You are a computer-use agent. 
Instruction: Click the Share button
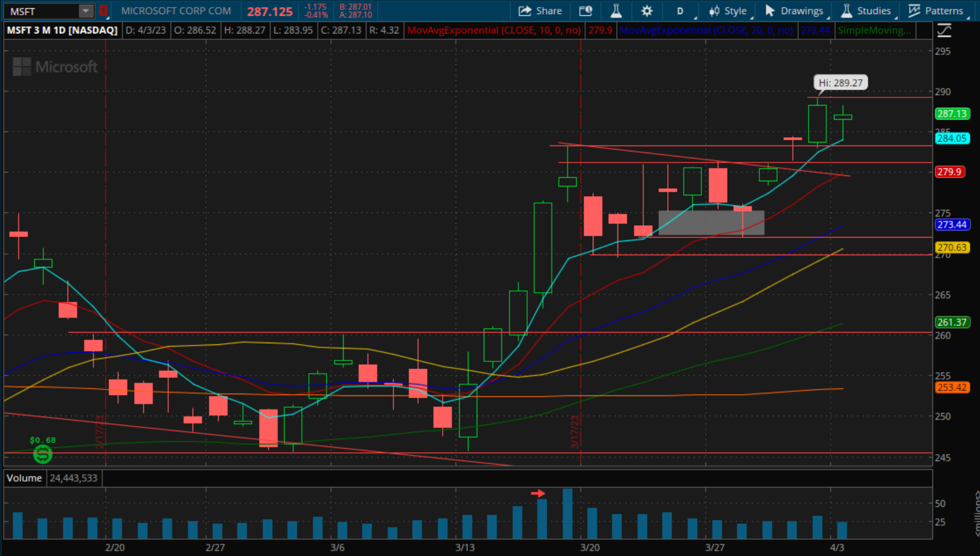click(540, 11)
